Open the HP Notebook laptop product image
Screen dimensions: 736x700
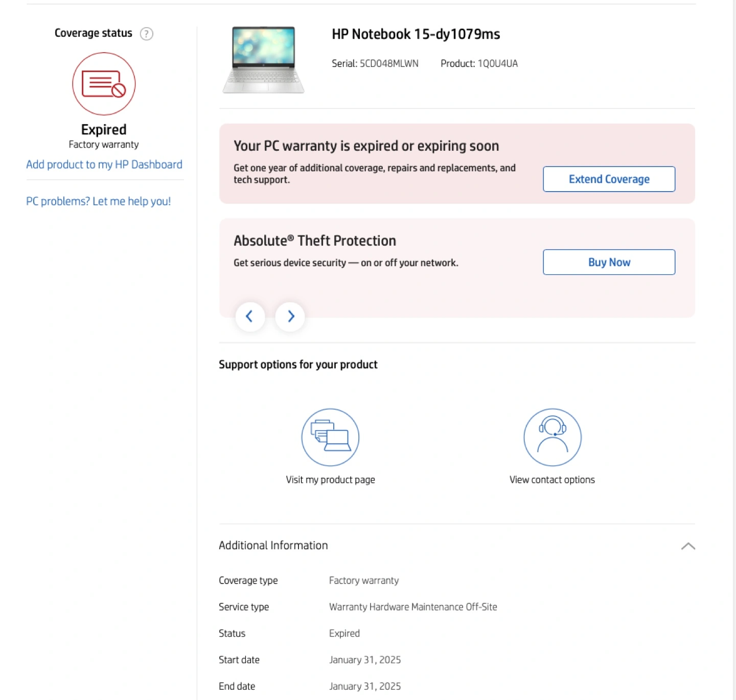pyautogui.click(x=264, y=60)
